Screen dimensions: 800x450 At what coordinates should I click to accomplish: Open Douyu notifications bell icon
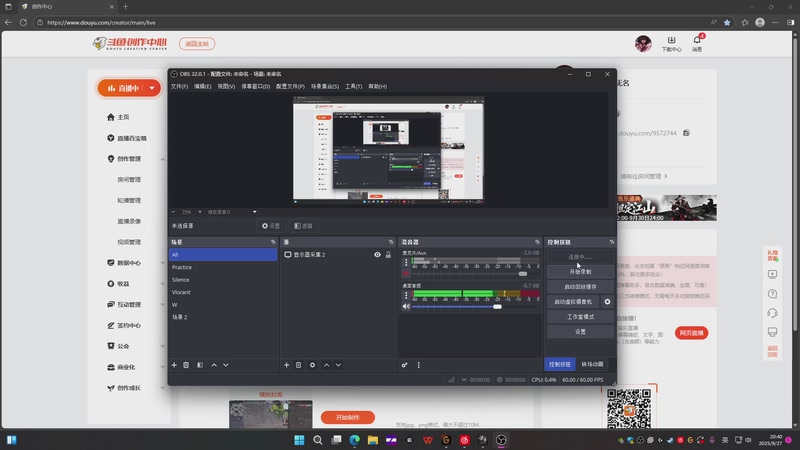pyautogui.click(x=697, y=40)
